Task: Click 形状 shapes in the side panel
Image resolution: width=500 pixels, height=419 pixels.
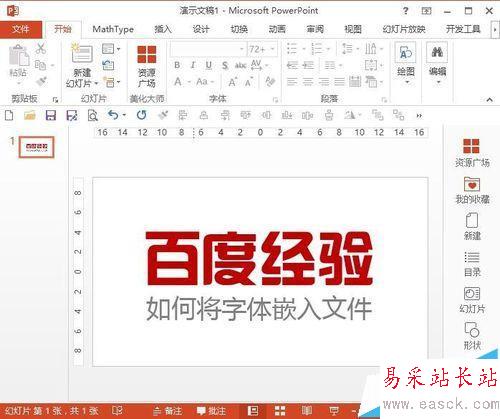Action: pyautogui.click(x=472, y=336)
